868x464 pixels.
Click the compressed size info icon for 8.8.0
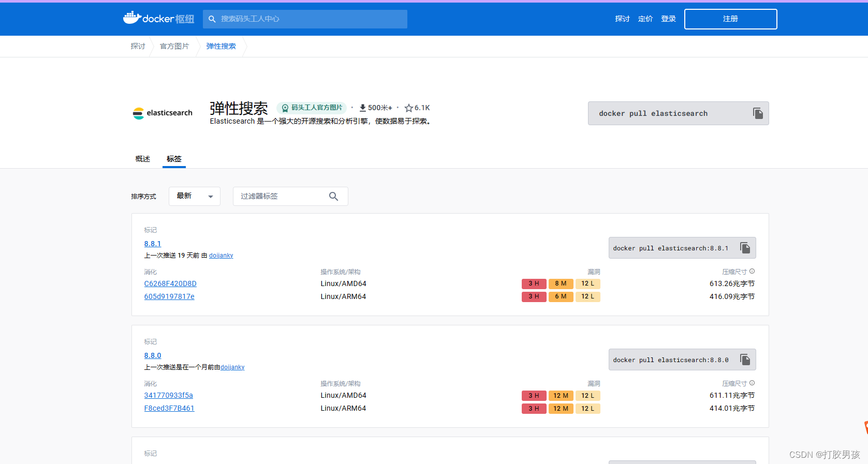click(752, 383)
